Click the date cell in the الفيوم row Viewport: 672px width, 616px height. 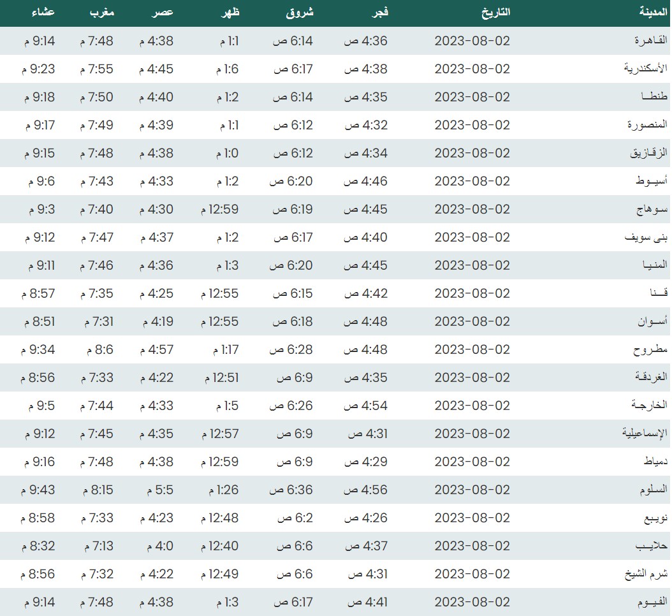(x=472, y=602)
